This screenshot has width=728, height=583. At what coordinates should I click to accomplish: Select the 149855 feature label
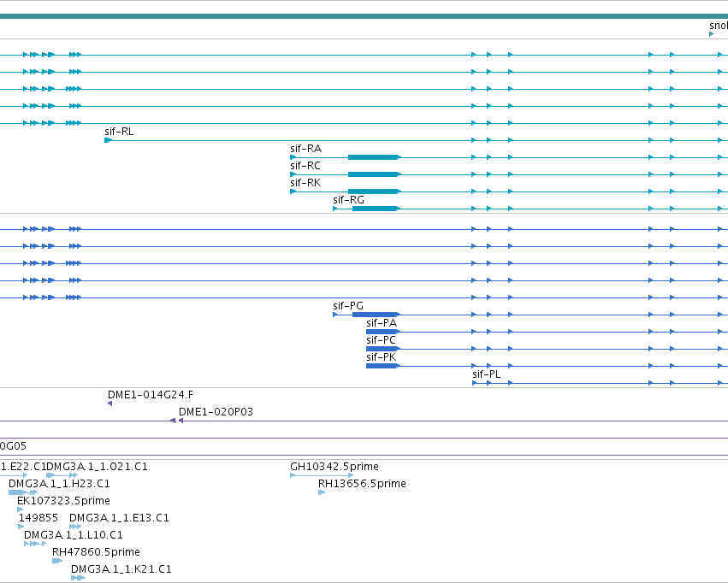38,519
